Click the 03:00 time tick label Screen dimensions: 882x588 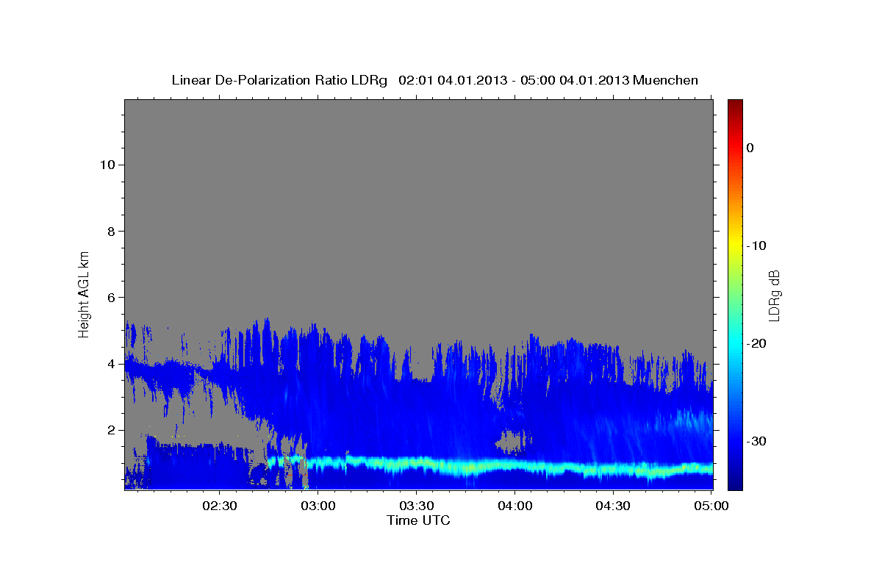318,506
